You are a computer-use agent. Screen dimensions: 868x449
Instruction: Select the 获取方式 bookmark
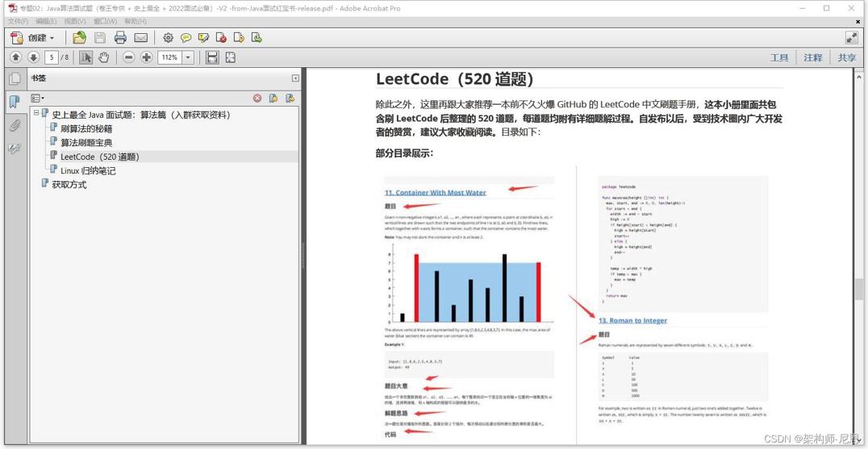[x=69, y=185]
